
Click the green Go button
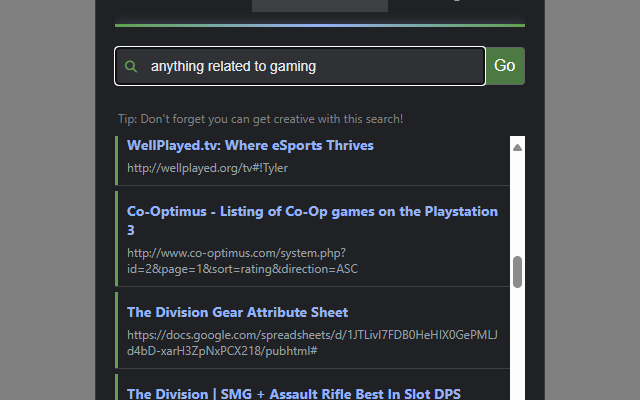505,66
